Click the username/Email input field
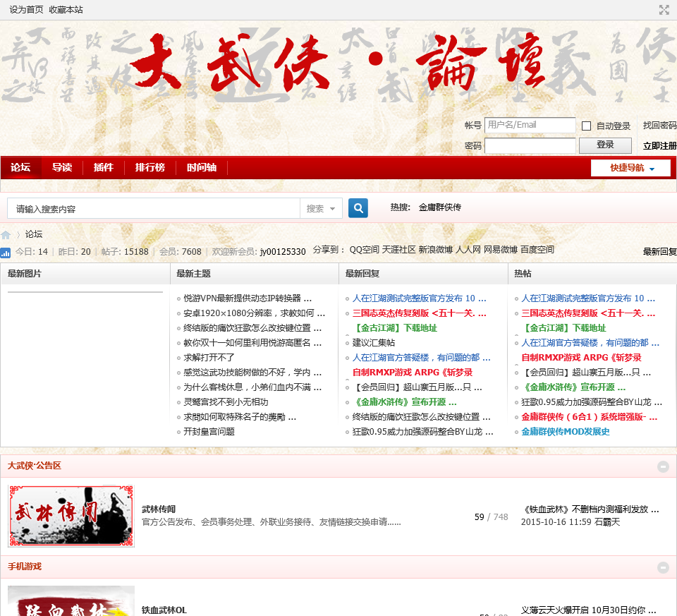Screen dimensions: 677x616 530,126
